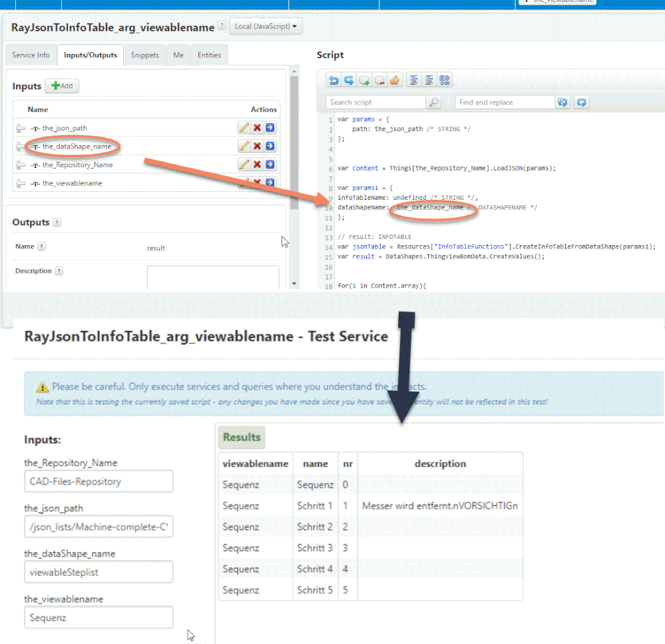Viewport: 665px width, 644px height.
Task: Click the help icon beside Outputs heading
Action: [x=57, y=222]
